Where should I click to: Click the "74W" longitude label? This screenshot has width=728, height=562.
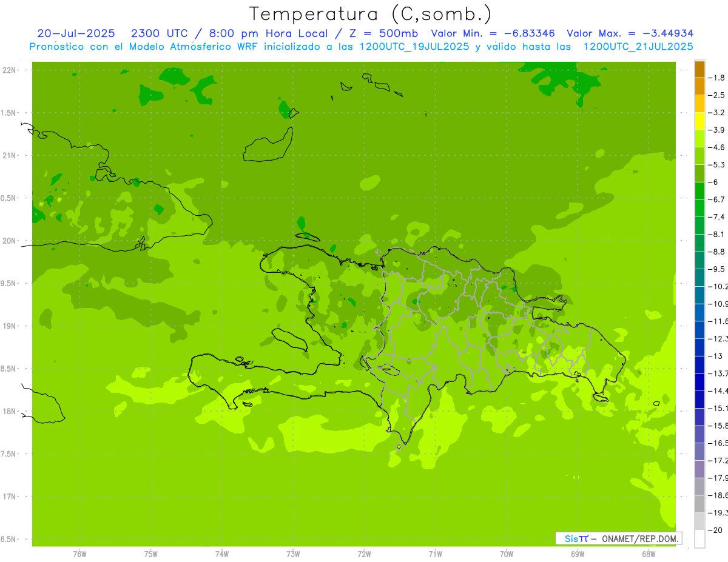coord(222,554)
